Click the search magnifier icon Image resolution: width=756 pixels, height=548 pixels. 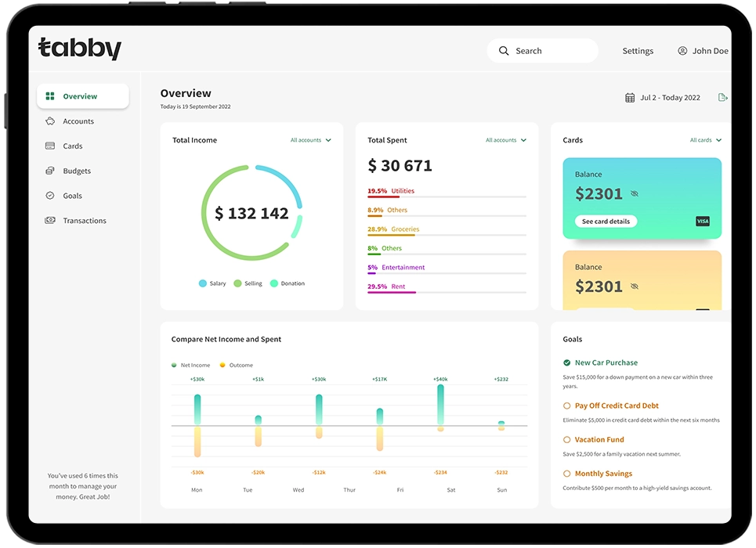(504, 51)
